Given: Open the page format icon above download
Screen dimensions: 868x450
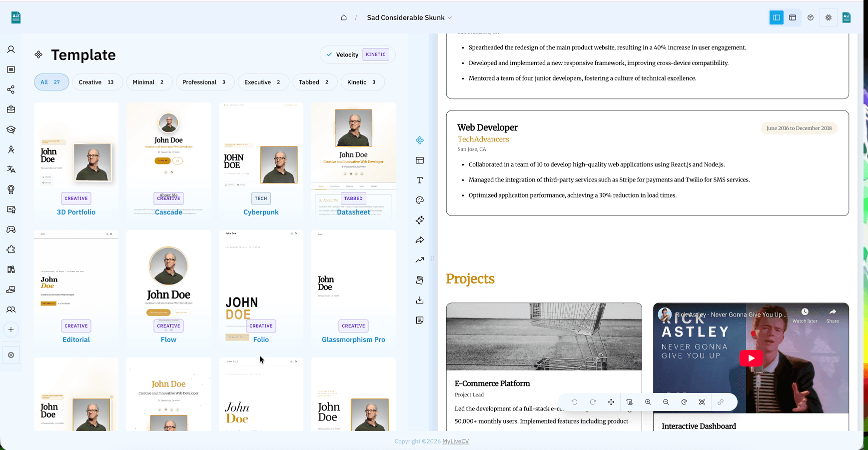Looking at the screenshot, I should 420,280.
